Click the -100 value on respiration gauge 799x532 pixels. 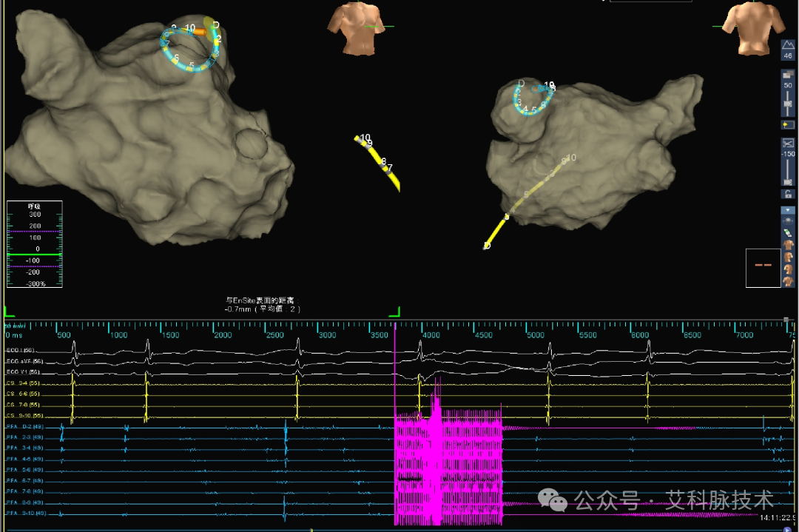click(x=33, y=260)
